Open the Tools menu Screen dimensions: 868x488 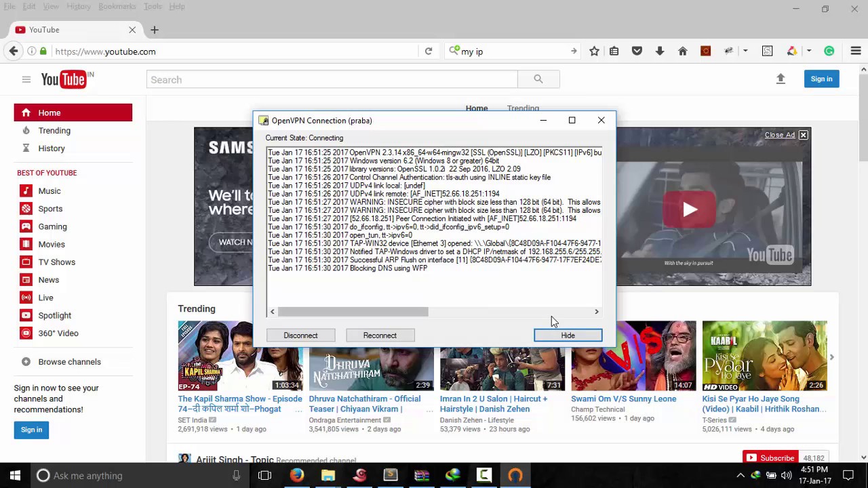coord(153,6)
